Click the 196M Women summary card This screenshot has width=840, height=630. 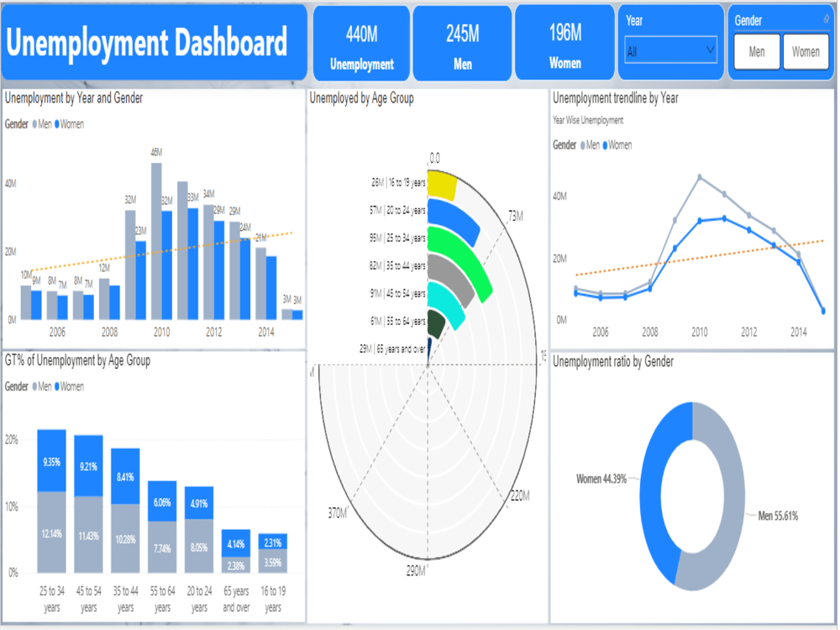(x=564, y=42)
